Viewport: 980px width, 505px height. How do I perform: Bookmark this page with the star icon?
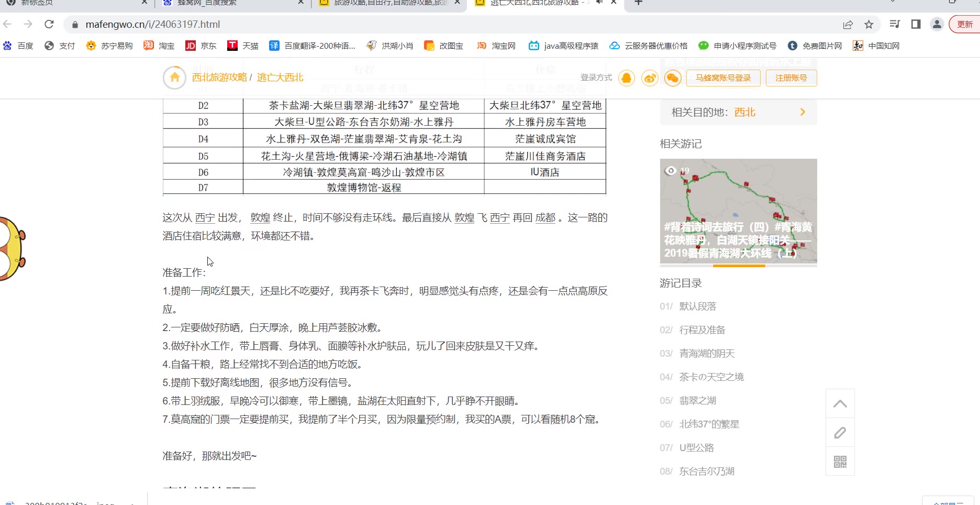(869, 25)
